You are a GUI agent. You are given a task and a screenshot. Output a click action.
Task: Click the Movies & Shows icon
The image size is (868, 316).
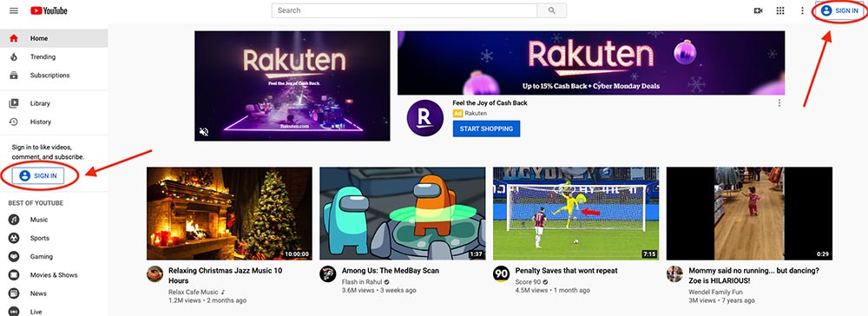(14, 275)
